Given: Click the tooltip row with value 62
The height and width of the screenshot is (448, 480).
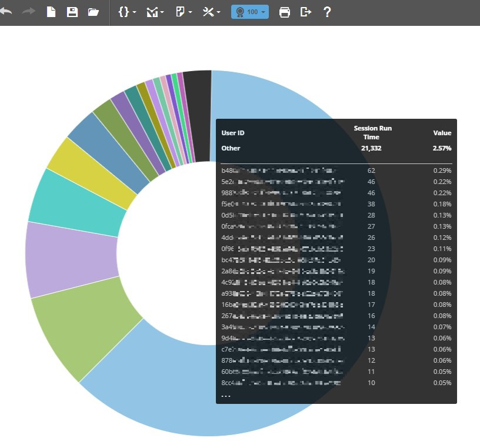Looking at the screenshot, I should coord(336,170).
